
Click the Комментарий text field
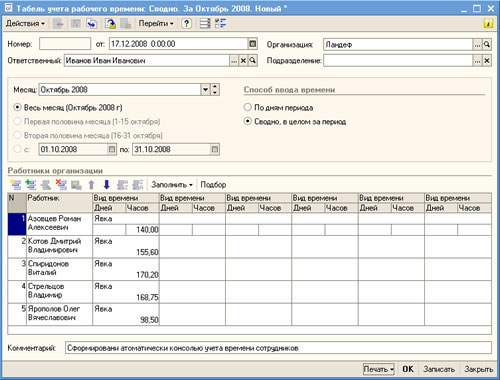click(278, 348)
